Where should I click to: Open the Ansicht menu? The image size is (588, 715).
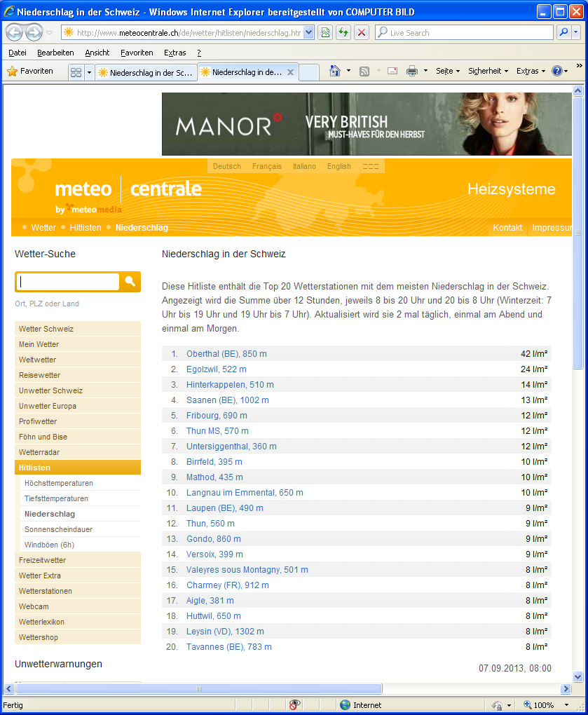click(97, 53)
